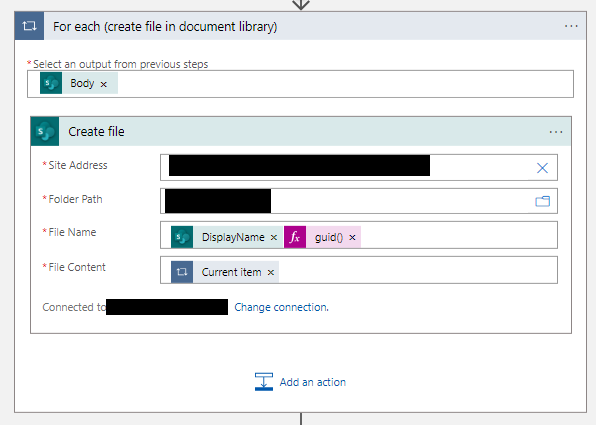The height and width of the screenshot is (428, 596).
Task: Open the Folder Path folder picker icon
Action: pos(542,201)
